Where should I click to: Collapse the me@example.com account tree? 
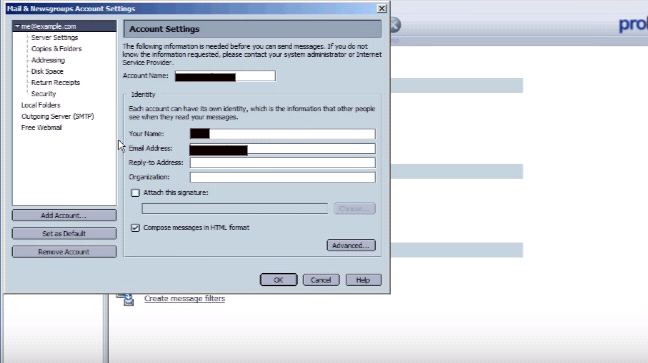click(x=17, y=26)
